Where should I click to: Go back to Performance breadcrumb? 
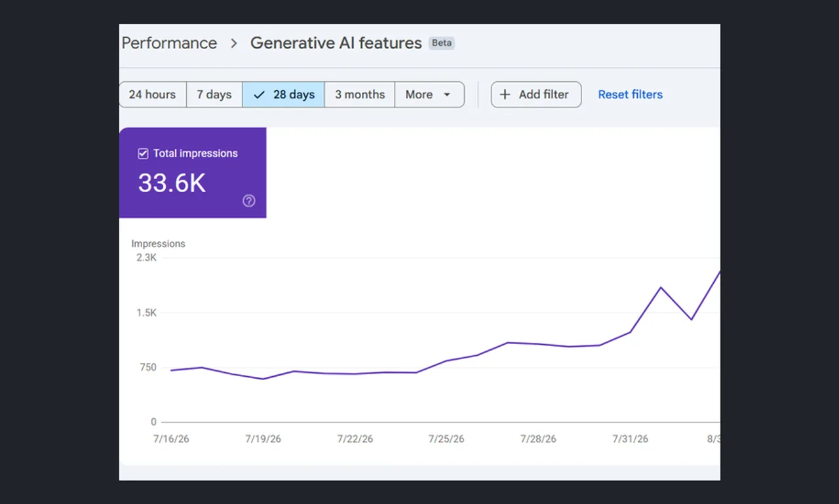point(169,43)
